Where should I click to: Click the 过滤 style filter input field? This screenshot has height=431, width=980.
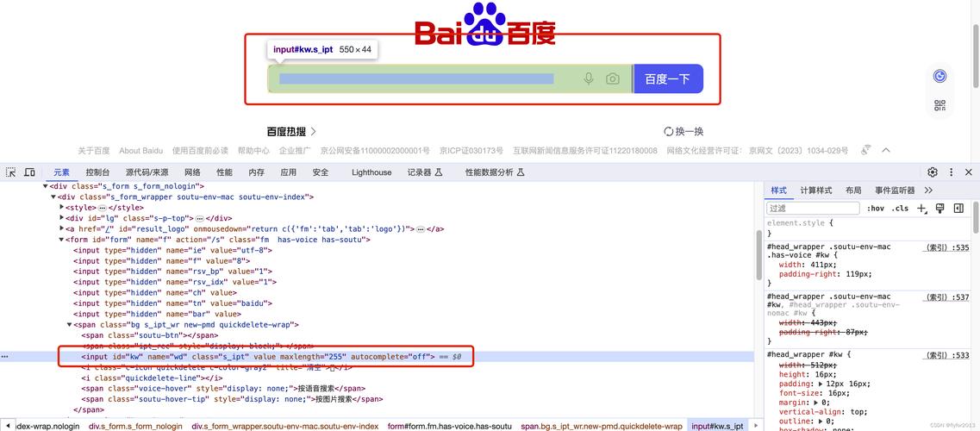pyautogui.click(x=813, y=209)
